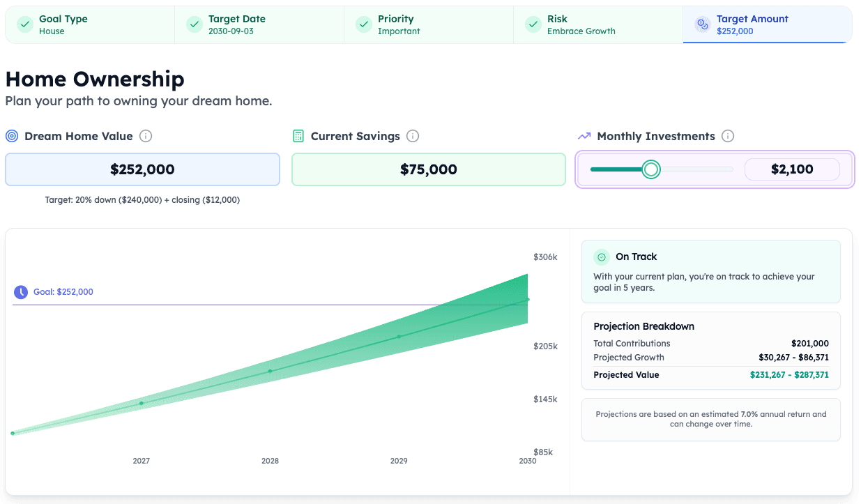
Task: Click the clock icon next to Goal label
Action: click(x=21, y=292)
